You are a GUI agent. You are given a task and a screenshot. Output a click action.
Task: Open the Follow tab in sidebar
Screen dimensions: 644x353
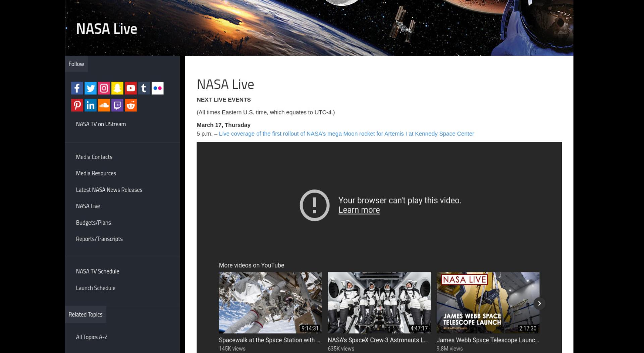click(76, 64)
